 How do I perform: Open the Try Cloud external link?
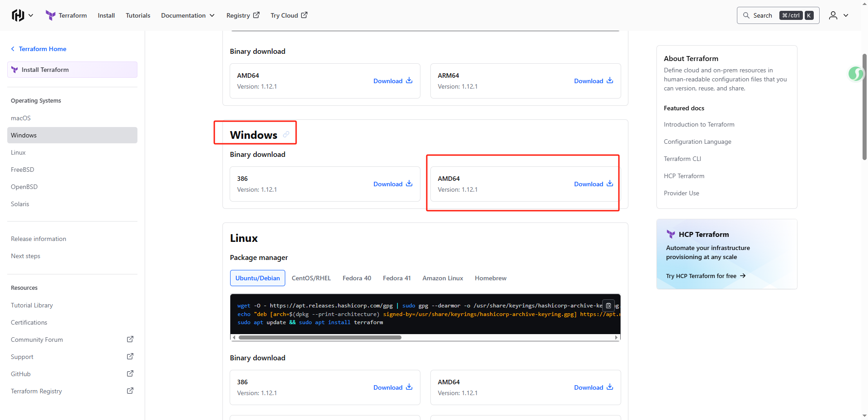point(289,15)
